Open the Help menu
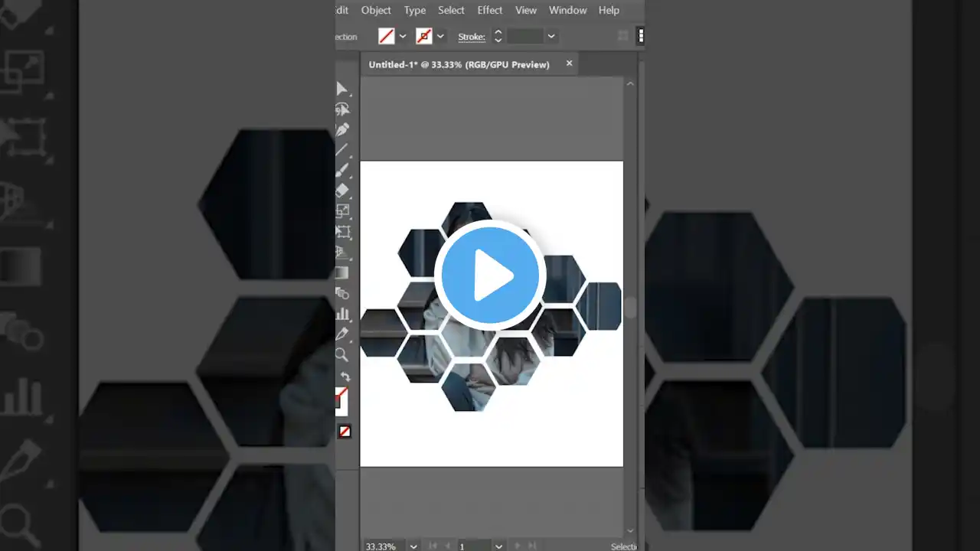980x551 pixels. [609, 10]
